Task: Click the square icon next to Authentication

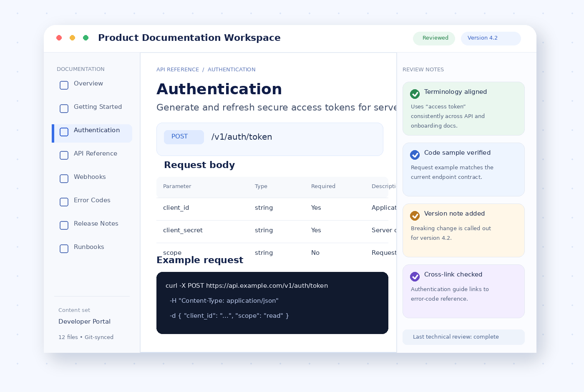Action: (64, 132)
